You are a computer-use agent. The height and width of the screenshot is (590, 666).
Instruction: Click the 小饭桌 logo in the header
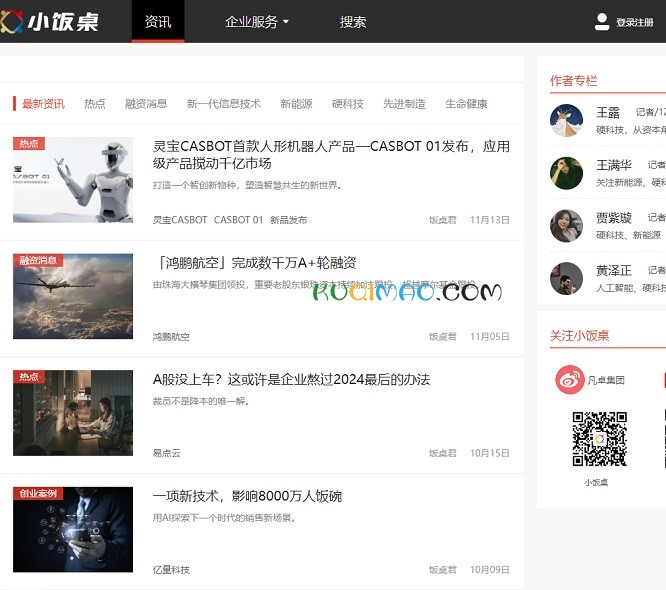(x=50, y=21)
